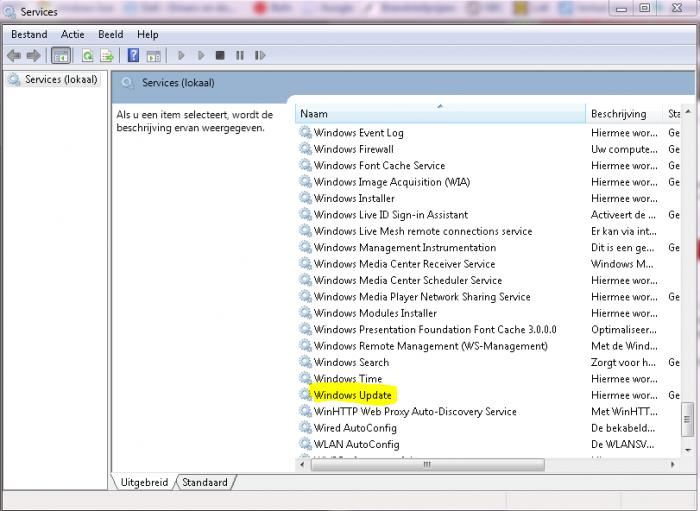
Task: Restart the service with the restart icon
Action: coord(260,55)
